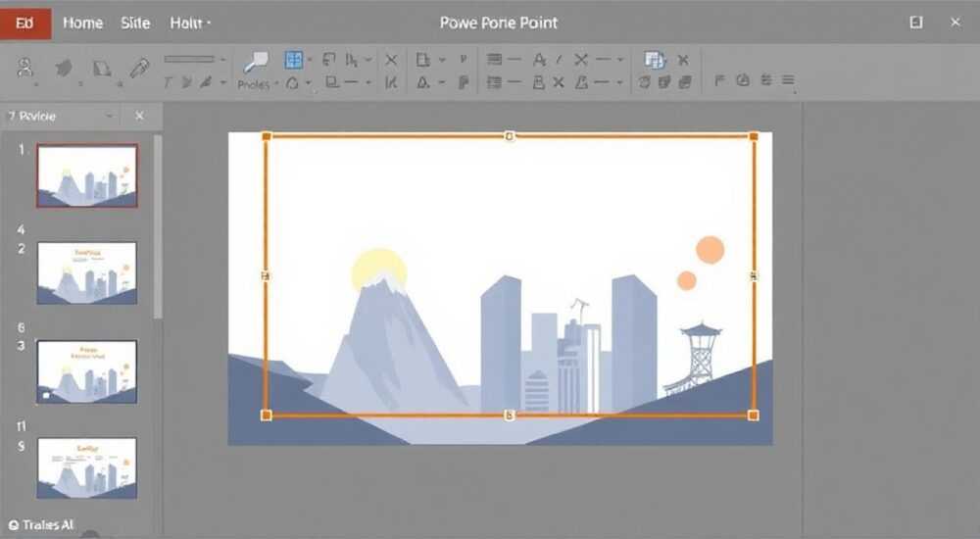Select slide 5 thumbnail
The height and width of the screenshot is (539, 980).
[87, 468]
